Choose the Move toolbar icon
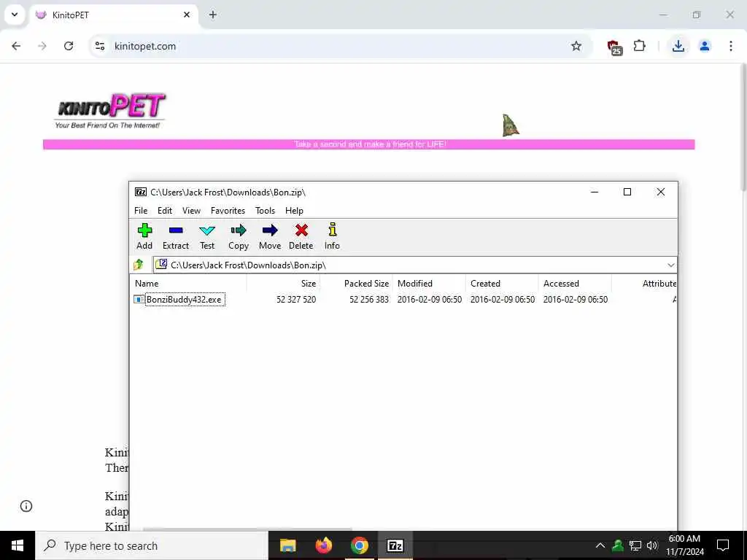Image resolution: width=747 pixels, height=560 pixels. [270, 236]
